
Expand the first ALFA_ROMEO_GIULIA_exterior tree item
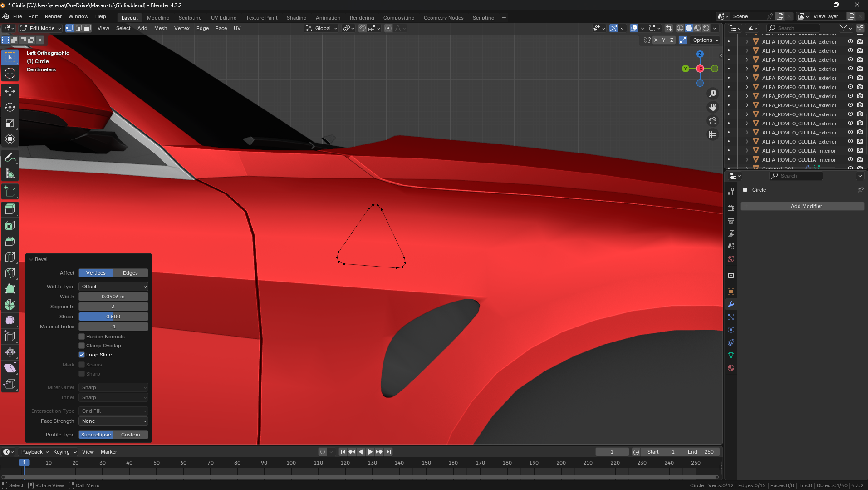tap(747, 41)
